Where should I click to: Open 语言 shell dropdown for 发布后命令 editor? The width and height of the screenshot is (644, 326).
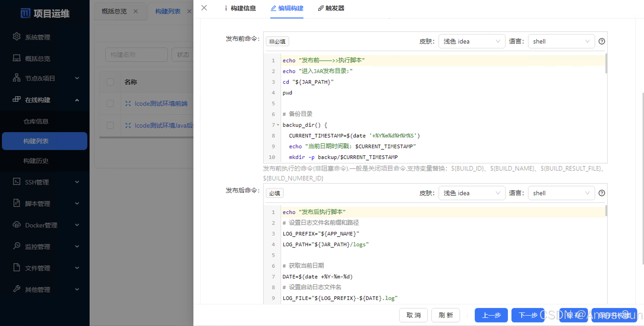[561, 193]
